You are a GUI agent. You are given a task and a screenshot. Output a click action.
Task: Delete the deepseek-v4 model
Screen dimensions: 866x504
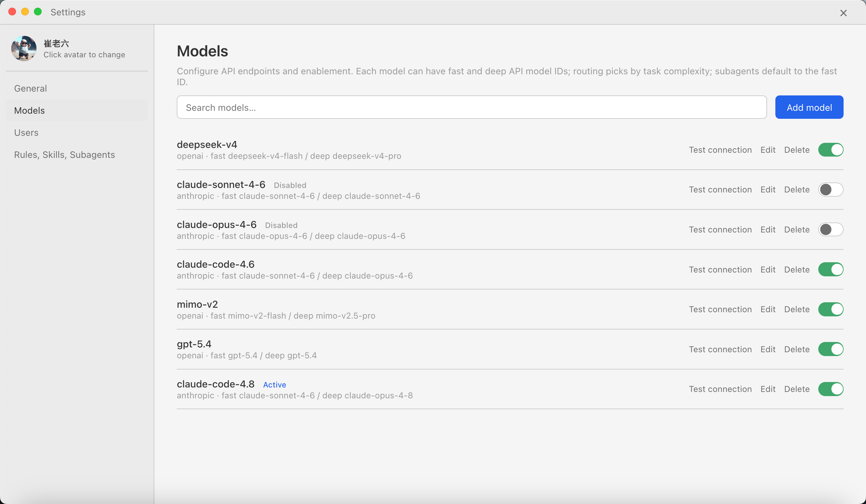click(x=797, y=150)
